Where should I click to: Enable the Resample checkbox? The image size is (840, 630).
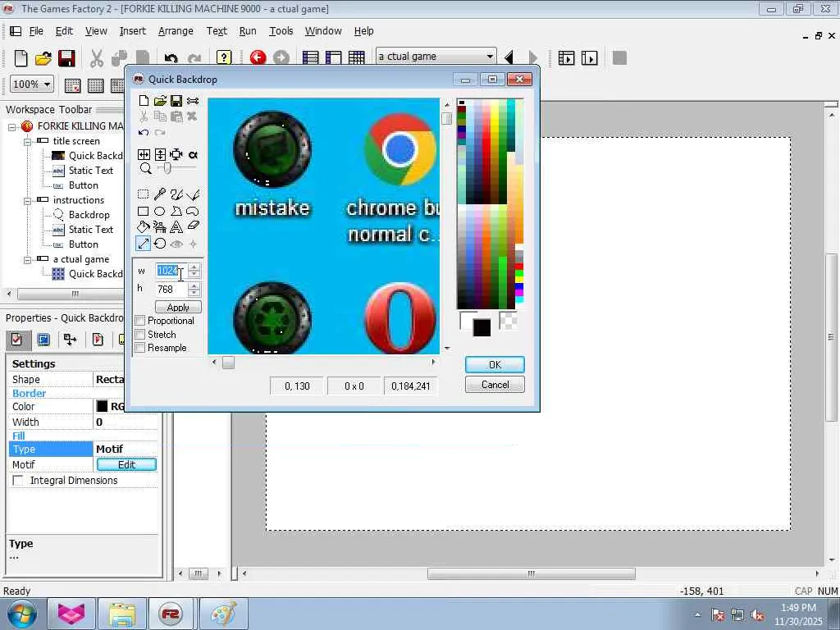[x=139, y=348]
